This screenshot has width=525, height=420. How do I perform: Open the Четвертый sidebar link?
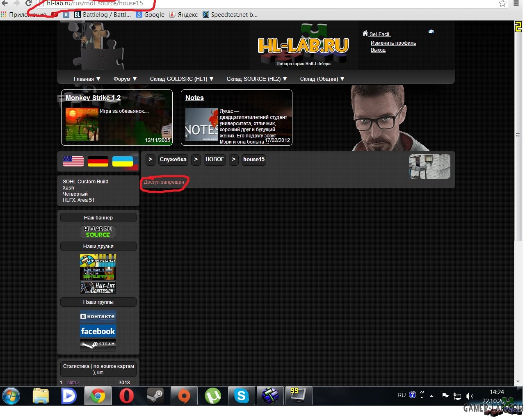click(x=75, y=194)
